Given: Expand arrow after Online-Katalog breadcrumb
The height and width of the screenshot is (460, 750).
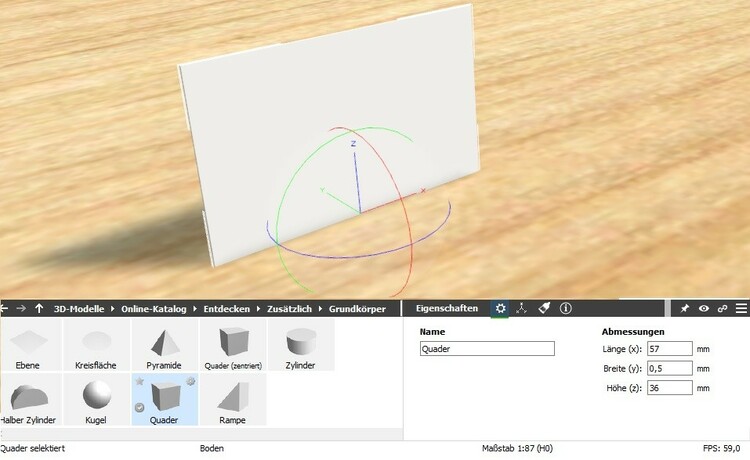Looking at the screenshot, I should [195, 309].
